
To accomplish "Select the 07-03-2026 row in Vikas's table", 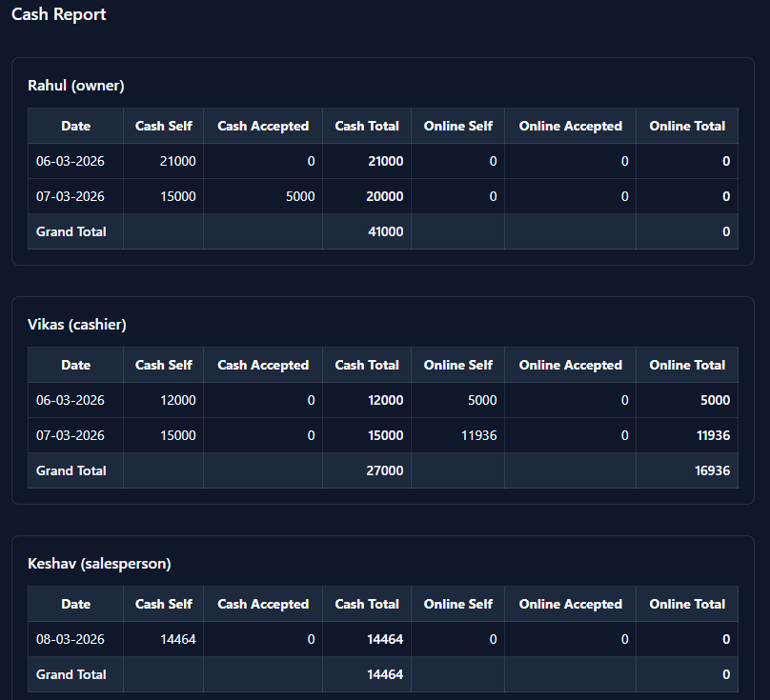I will click(75, 435).
